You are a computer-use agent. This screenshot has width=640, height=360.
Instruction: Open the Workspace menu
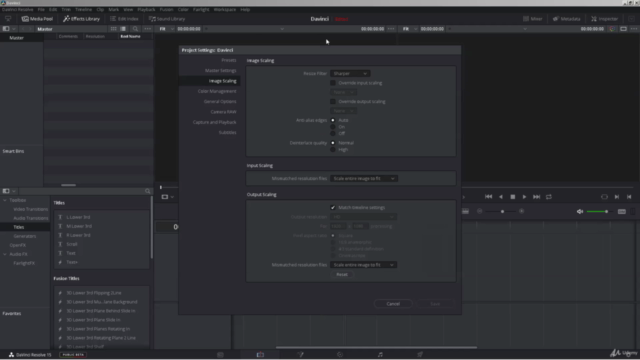tap(224, 9)
